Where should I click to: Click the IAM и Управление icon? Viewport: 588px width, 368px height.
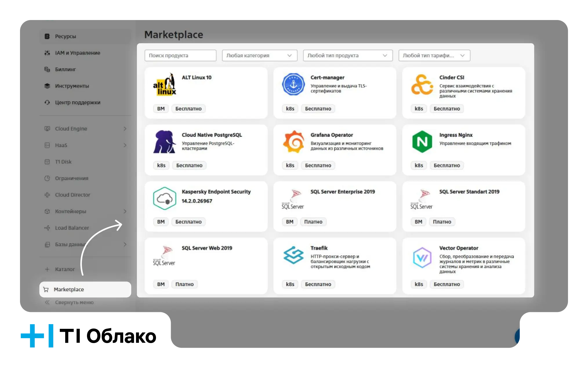coord(47,53)
